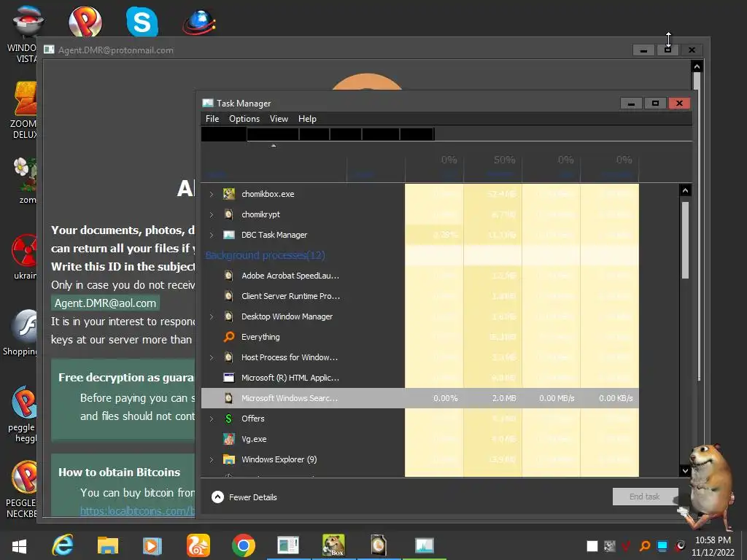
Task: Open the Skype desktop shortcut
Action: (142, 21)
